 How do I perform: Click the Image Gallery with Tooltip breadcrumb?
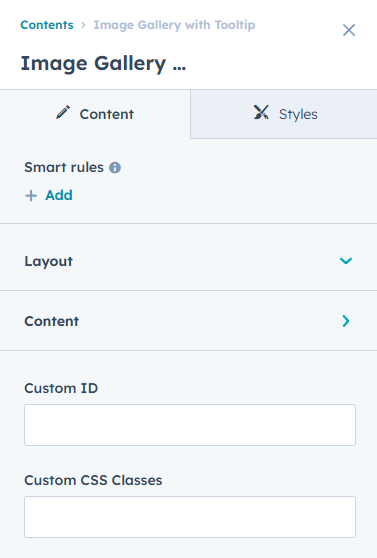coord(174,25)
